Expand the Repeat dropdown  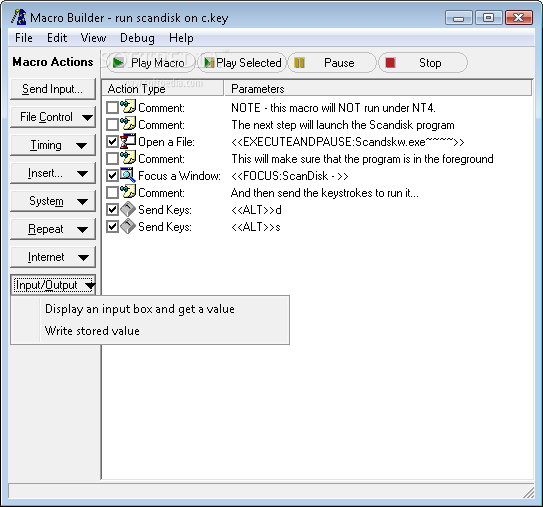click(53, 229)
